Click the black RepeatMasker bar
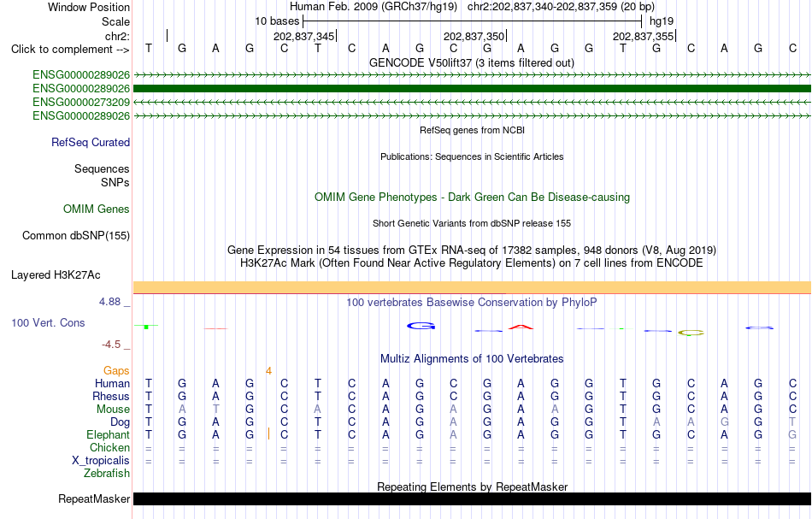The height and width of the screenshot is (519, 812). pyautogui.click(x=473, y=498)
